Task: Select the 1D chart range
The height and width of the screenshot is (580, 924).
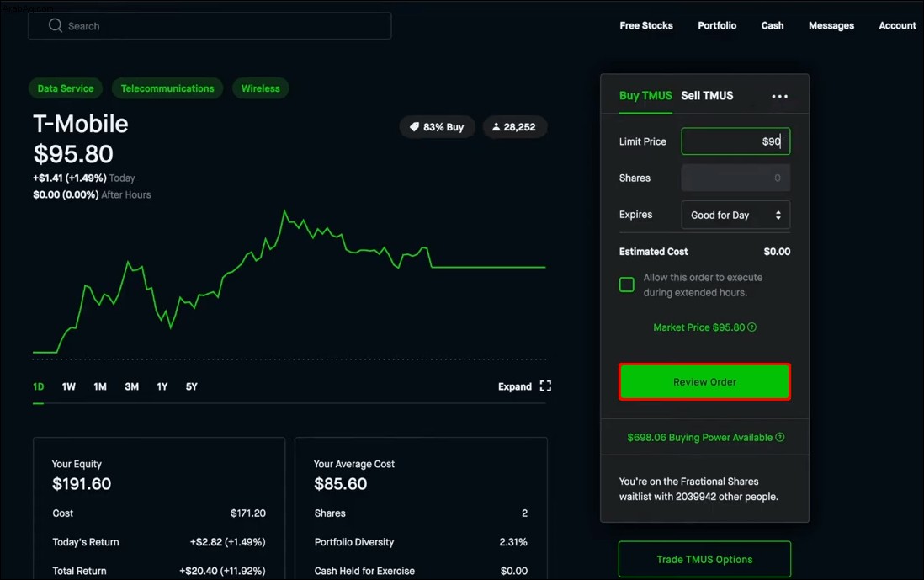Action: coord(39,386)
